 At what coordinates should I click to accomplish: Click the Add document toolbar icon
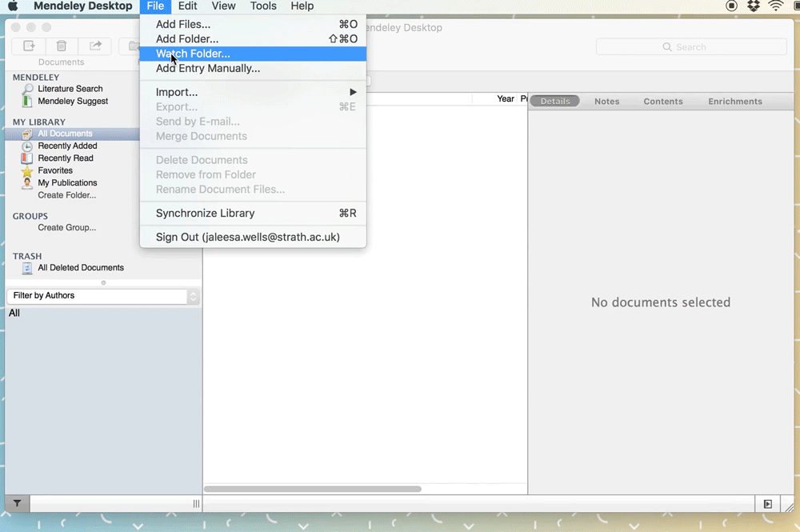point(29,46)
